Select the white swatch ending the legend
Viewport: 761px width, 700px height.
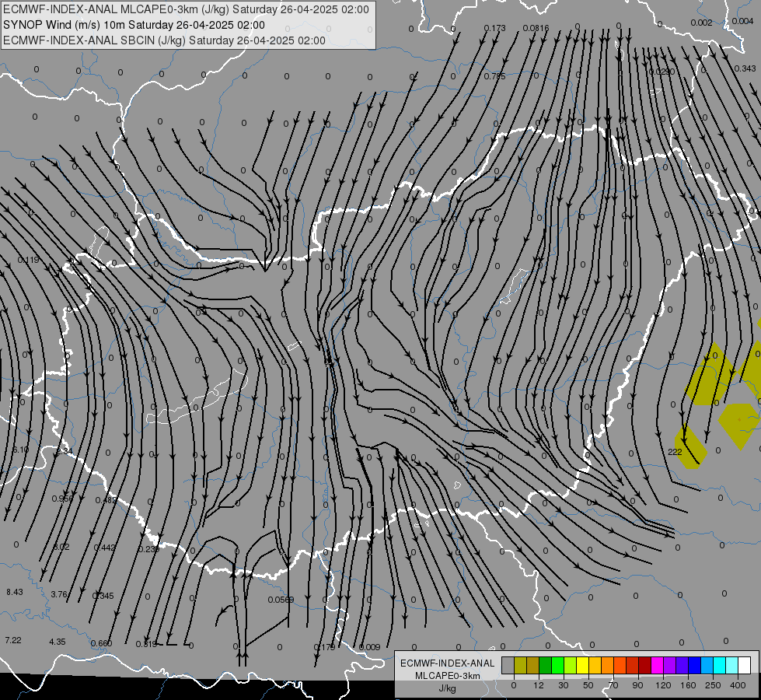[745, 665]
